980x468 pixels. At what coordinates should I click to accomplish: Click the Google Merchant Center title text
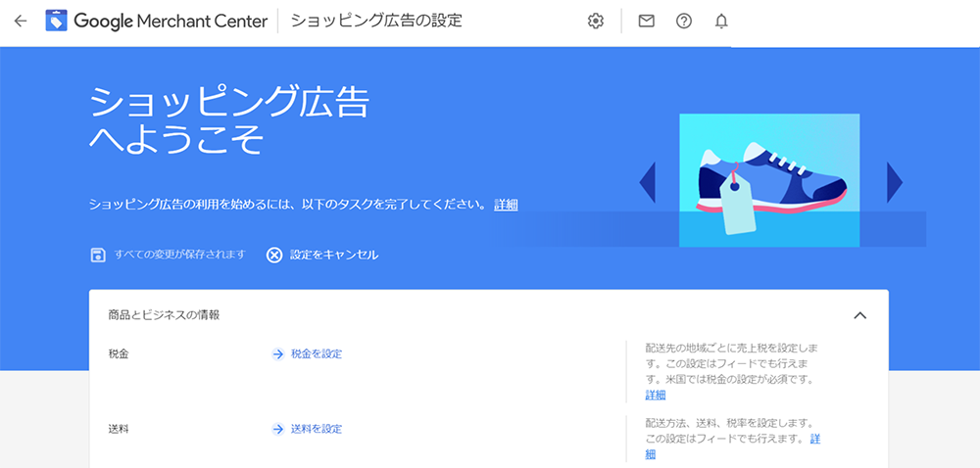pos(171,22)
